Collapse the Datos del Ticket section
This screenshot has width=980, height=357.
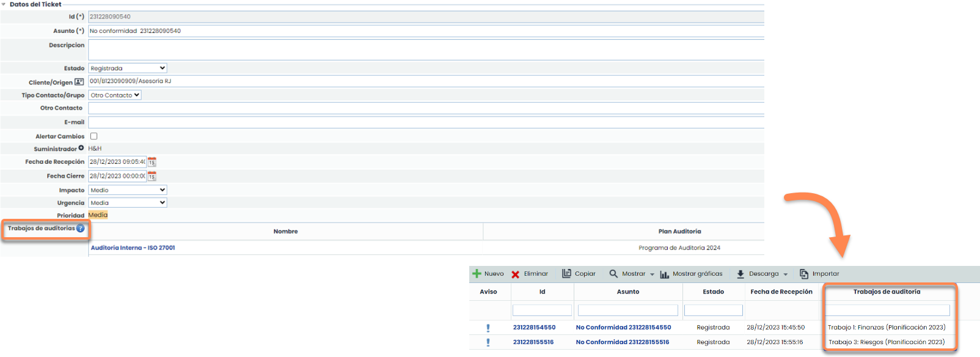(4, 4)
